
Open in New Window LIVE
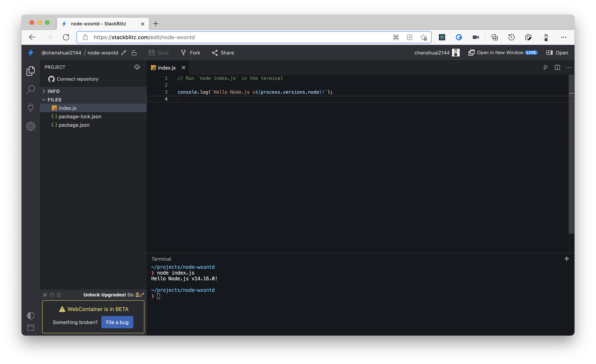pos(503,52)
